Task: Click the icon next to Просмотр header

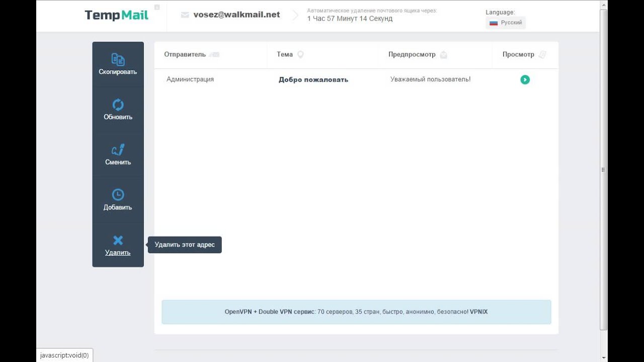Action: (x=542, y=54)
